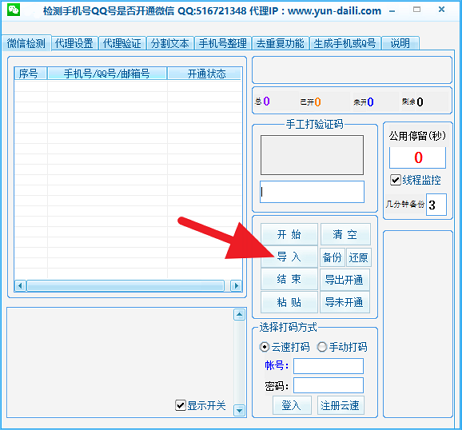Click the list's left horizontal scroll arrow

[20, 286]
